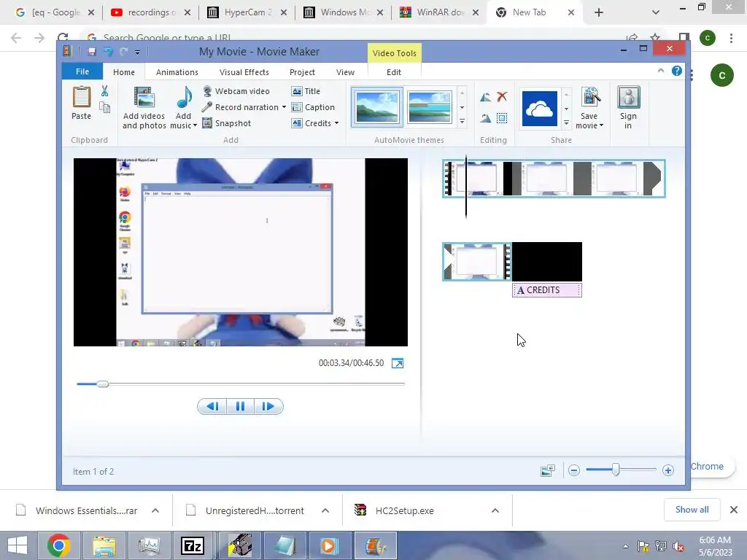747x560 pixels.
Task: Switch to the Animations tab
Action: [177, 72]
